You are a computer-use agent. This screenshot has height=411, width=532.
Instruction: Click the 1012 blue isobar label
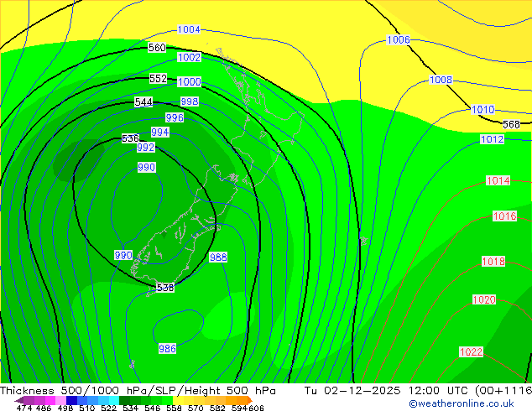(x=492, y=139)
